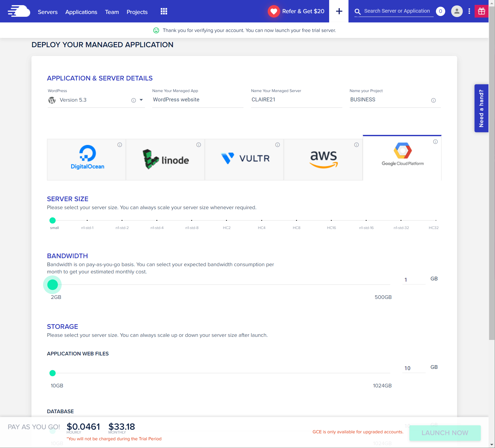Click the server size slider handle
Screen dimensions: 495x448
(52, 220)
